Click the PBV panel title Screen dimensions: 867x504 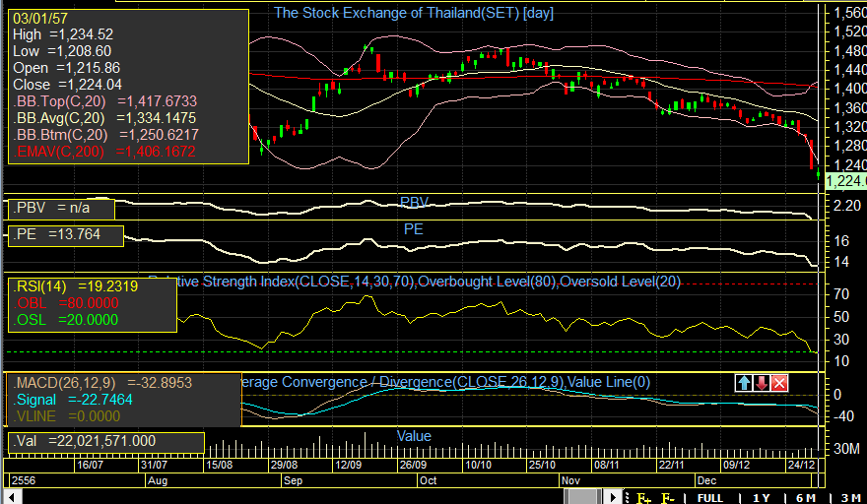pyautogui.click(x=414, y=202)
